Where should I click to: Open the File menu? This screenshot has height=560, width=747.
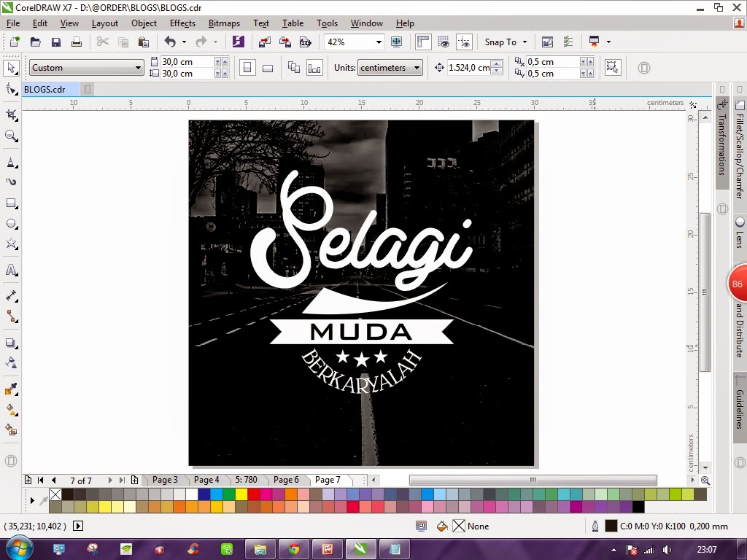point(13,23)
